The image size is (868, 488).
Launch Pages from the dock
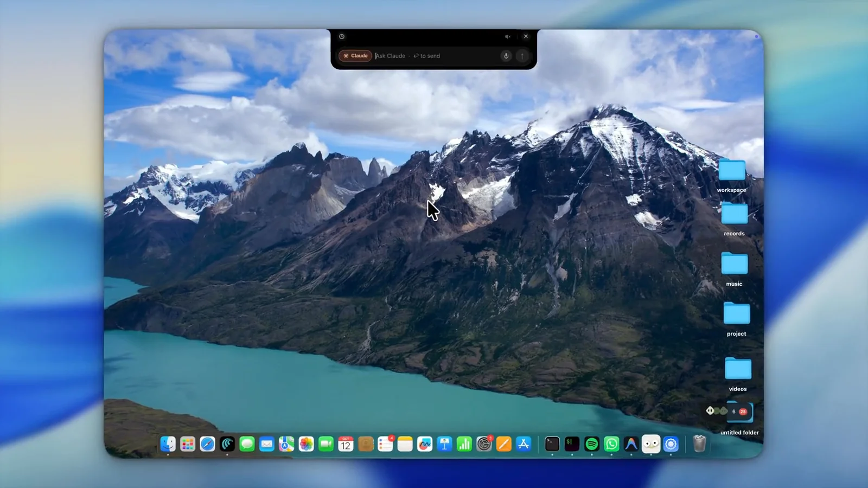tap(504, 444)
